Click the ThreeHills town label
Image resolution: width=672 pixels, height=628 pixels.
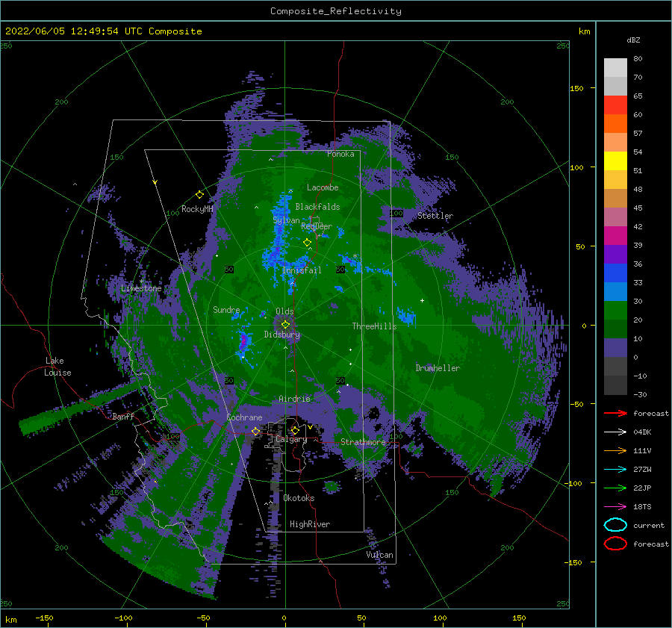pos(375,326)
